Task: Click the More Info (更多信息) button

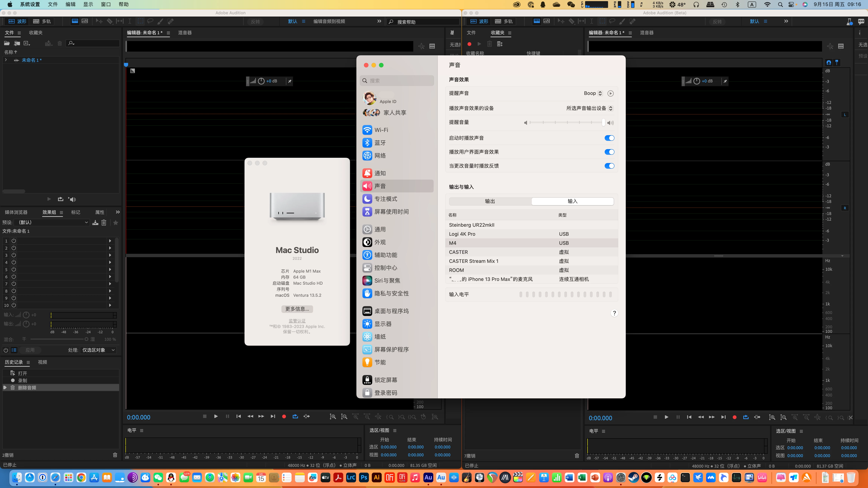Action: pyautogui.click(x=297, y=309)
